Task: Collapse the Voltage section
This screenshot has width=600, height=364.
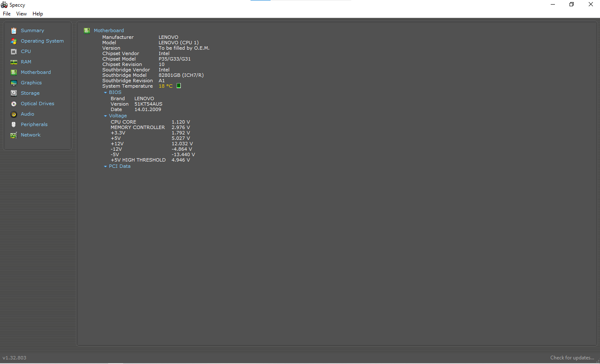Action: point(105,116)
